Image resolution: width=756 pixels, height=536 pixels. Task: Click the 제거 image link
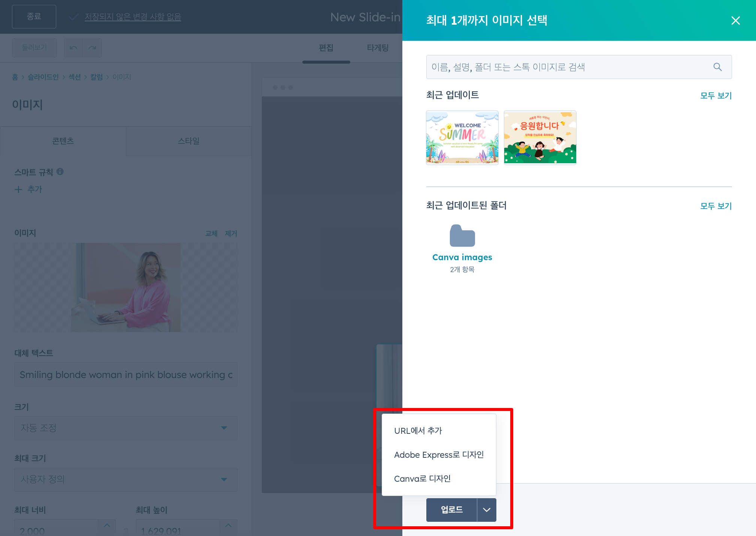[231, 234]
